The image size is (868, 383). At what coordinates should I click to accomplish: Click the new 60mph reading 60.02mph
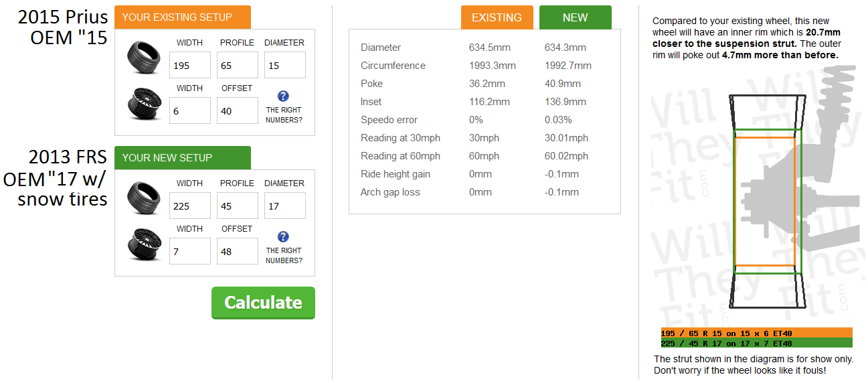567,156
